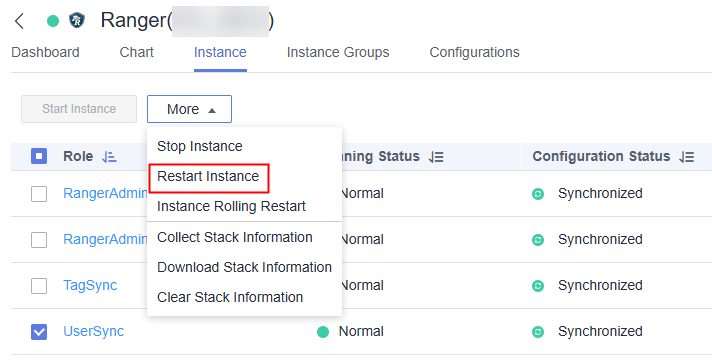Select Stop Instance menu entry
The height and width of the screenshot is (362, 712).
click(x=200, y=146)
